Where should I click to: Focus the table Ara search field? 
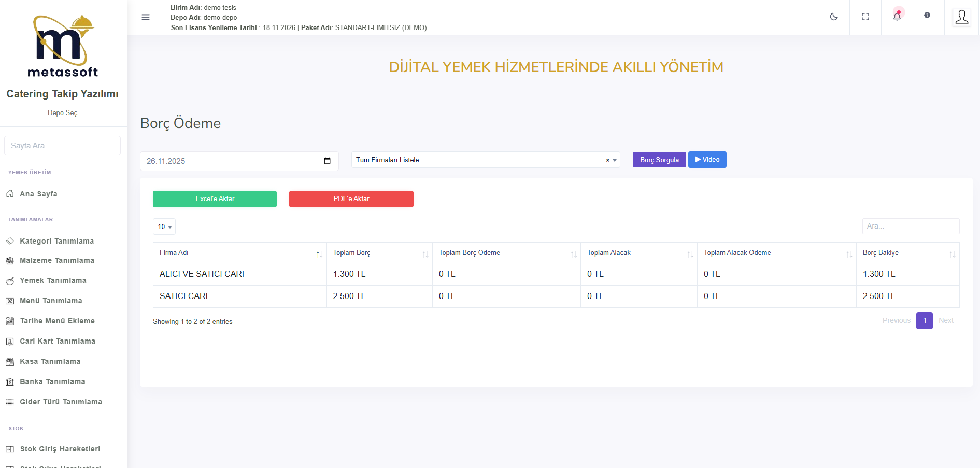[x=910, y=226]
